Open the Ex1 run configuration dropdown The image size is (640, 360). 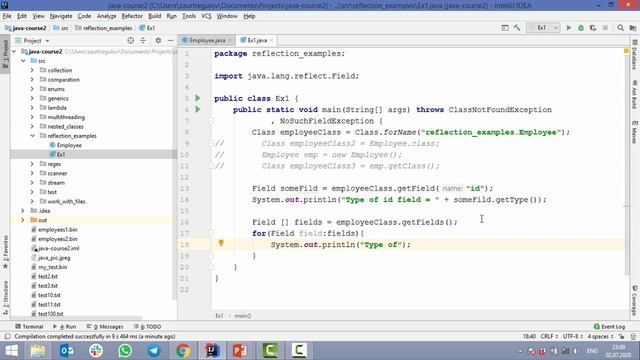point(543,28)
